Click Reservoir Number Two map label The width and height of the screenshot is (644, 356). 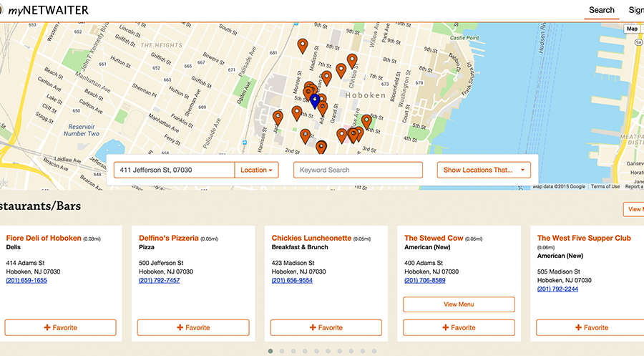pyautogui.click(x=82, y=130)
